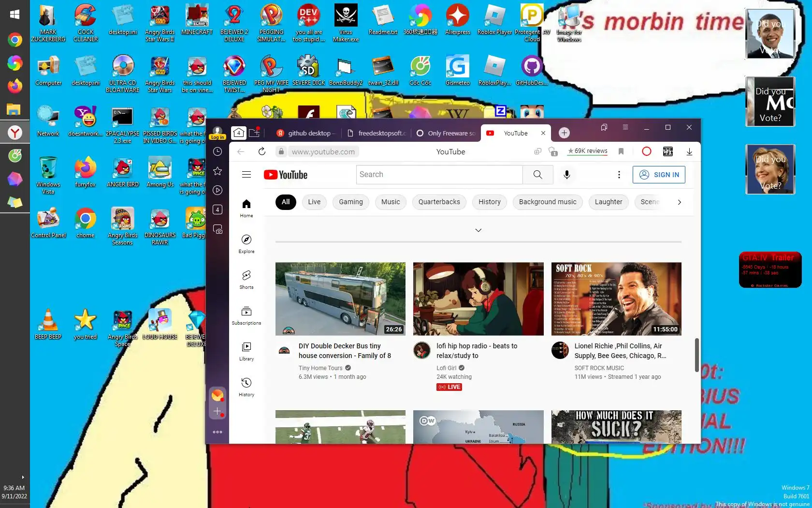Select the Gaming filter chip

pos(351,202)
